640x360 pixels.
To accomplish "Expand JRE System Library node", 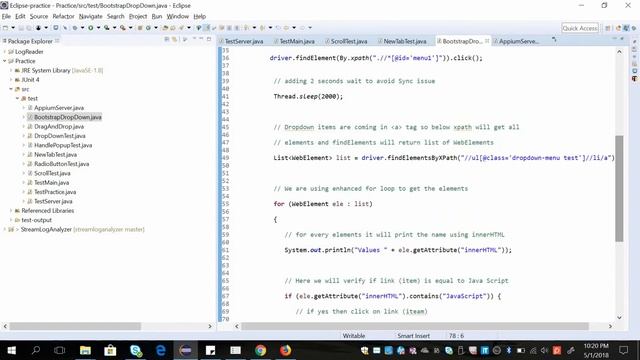I will [x=11, y=70].
